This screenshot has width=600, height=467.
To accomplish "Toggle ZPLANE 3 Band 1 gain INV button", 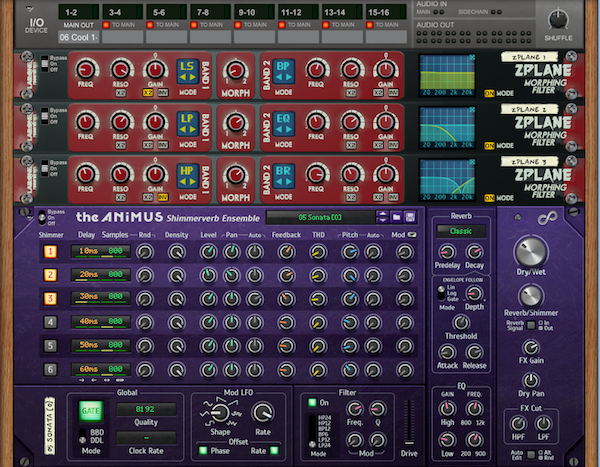I will (x=163, y=198).
